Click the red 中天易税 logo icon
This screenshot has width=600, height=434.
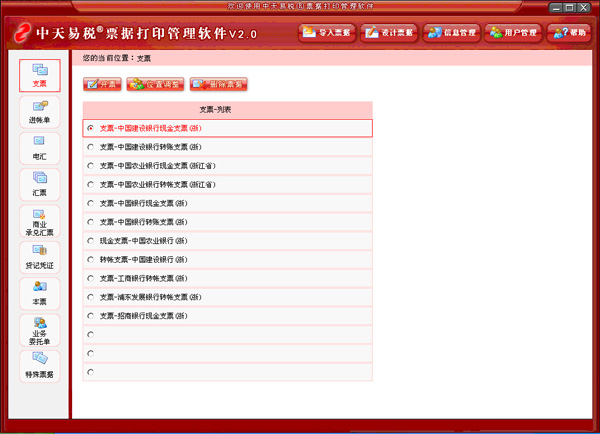coord(23,33)
